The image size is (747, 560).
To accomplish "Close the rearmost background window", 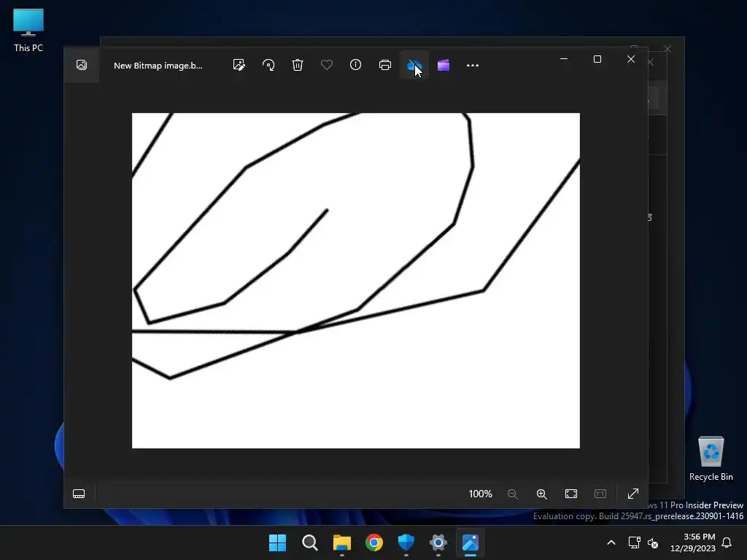I will (x=667, y=49).
